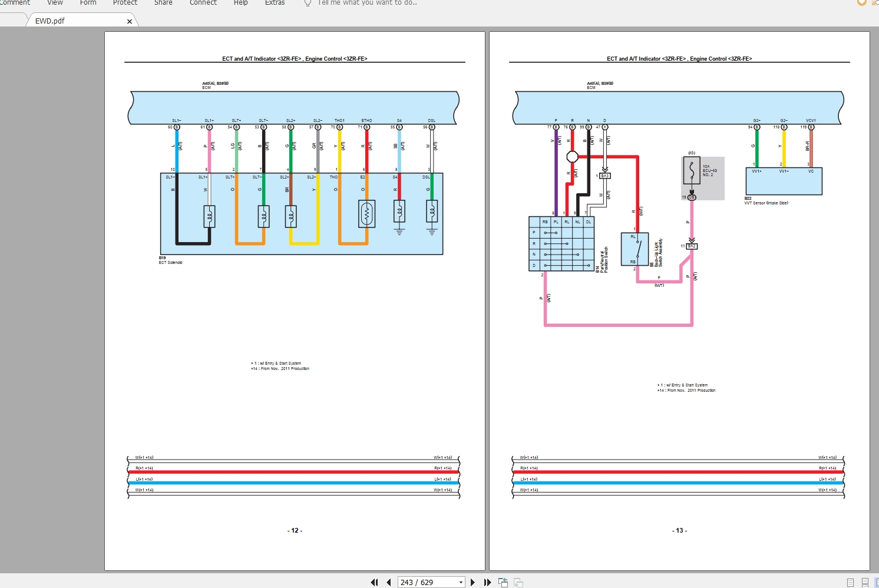
Task: Jump to last page button
Action: point(487,582)
